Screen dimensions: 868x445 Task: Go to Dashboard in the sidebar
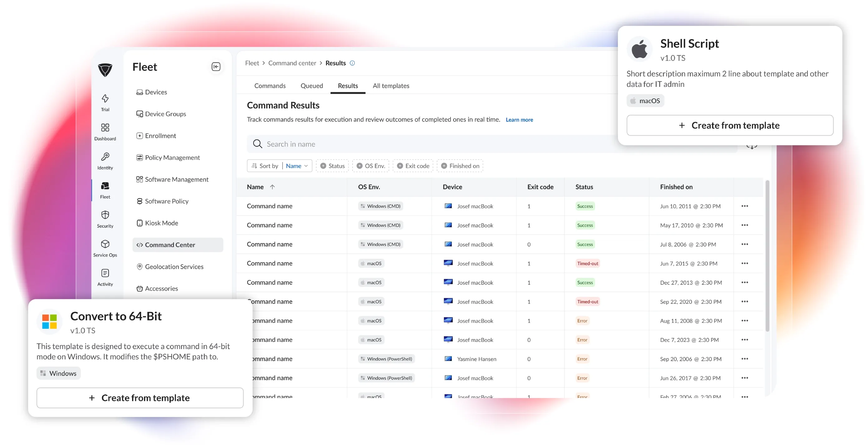[x=105, y=132]
